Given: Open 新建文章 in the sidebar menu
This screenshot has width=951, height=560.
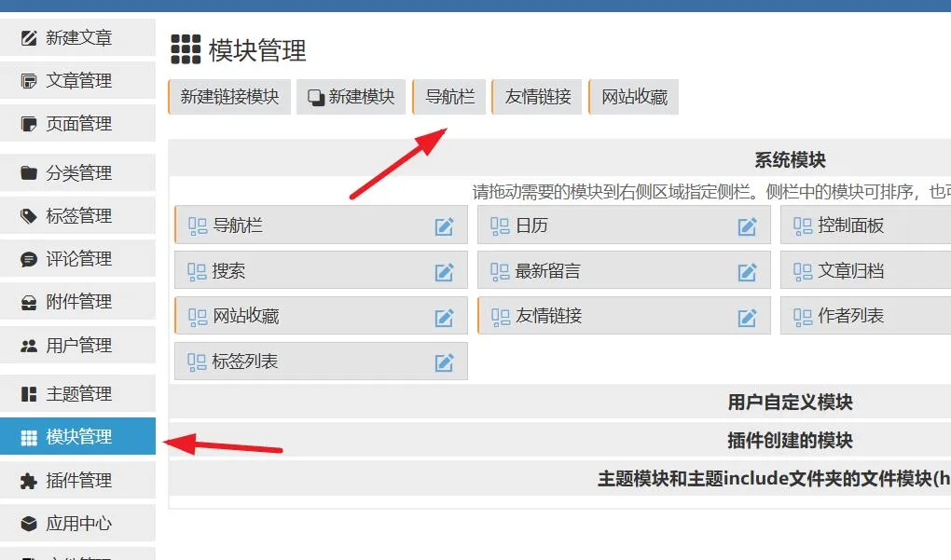Looking at the screenshot, I should tap(78, 38).
